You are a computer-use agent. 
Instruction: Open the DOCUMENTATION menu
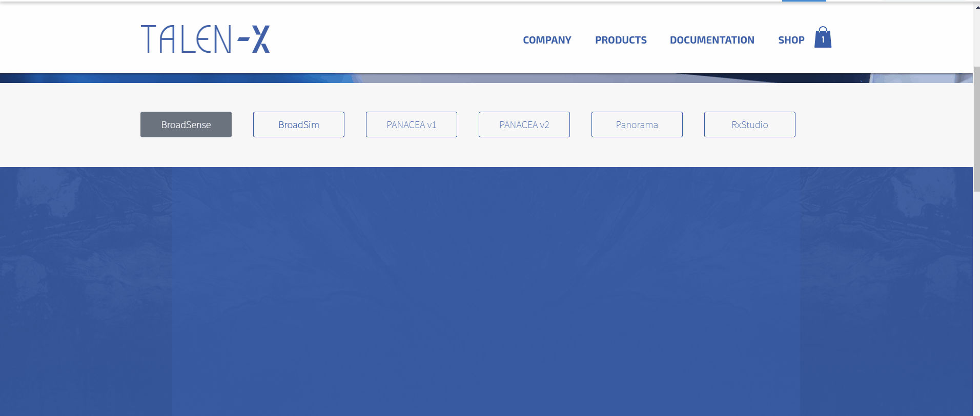coord(712,40)
